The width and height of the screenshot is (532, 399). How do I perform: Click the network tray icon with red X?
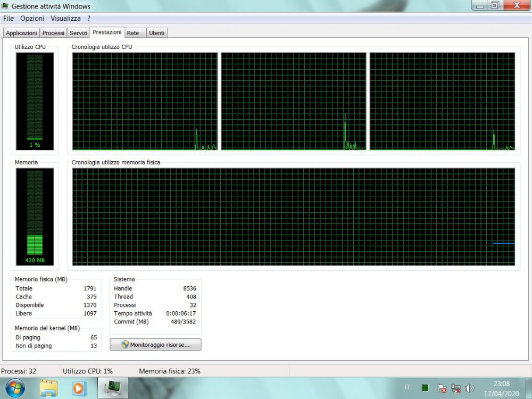pos(455,388)
